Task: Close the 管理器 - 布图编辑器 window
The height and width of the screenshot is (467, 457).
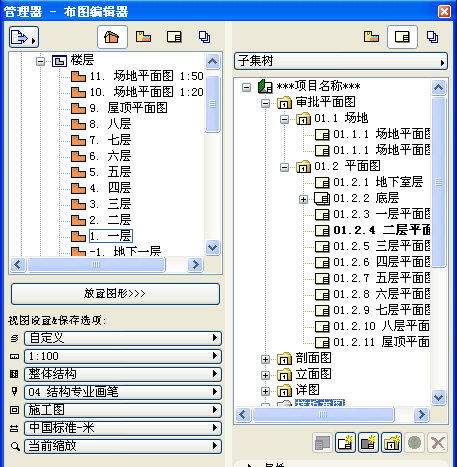Action: point(444,11)
